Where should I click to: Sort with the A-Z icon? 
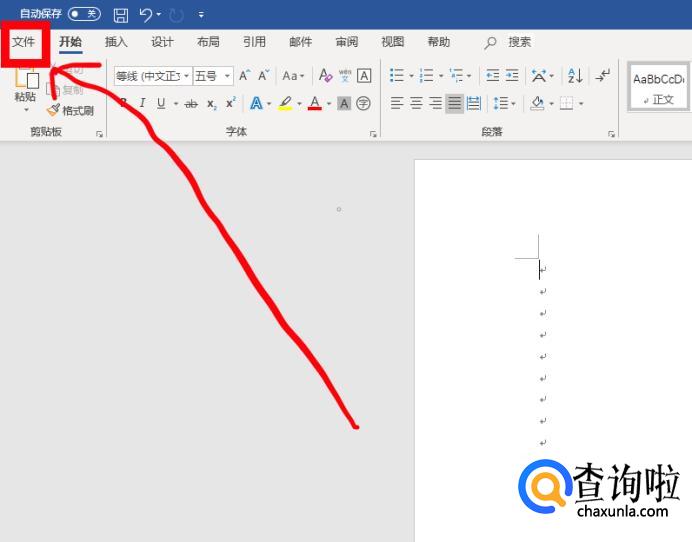[x=575, y=76]
